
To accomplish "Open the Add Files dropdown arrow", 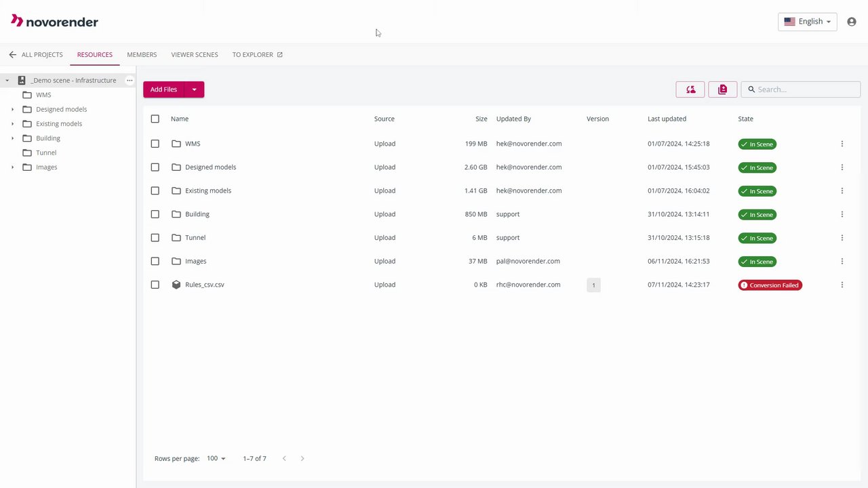I will pos(194,89).
